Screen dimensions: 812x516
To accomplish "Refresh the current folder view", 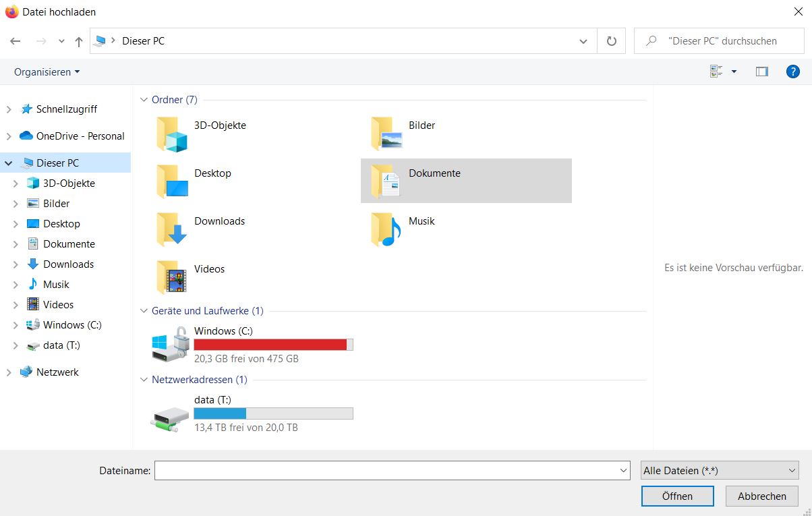I will 612,40.
